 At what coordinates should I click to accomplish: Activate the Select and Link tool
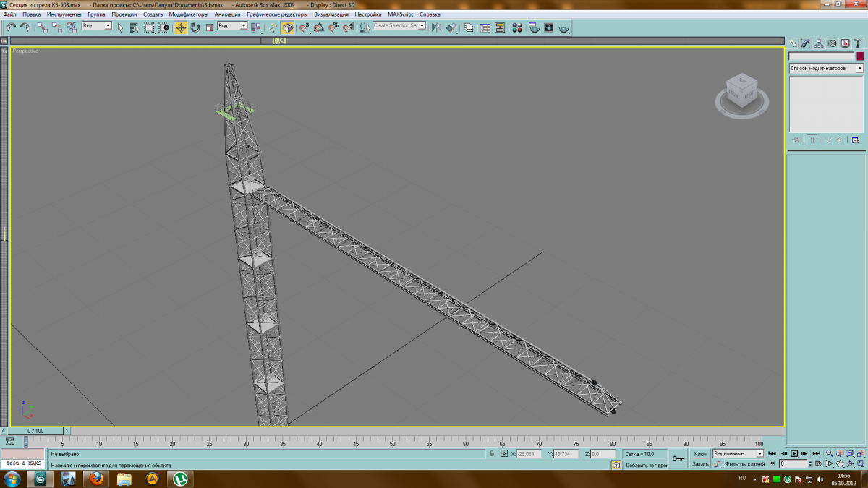42,27
